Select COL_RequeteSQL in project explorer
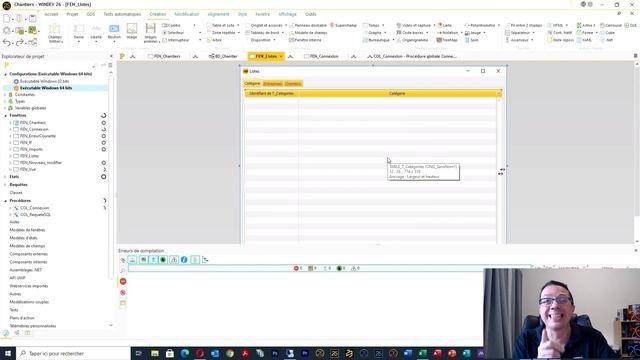Image resolution: width=640 pixels, height=360 pixels. click(x=35, y=215)
